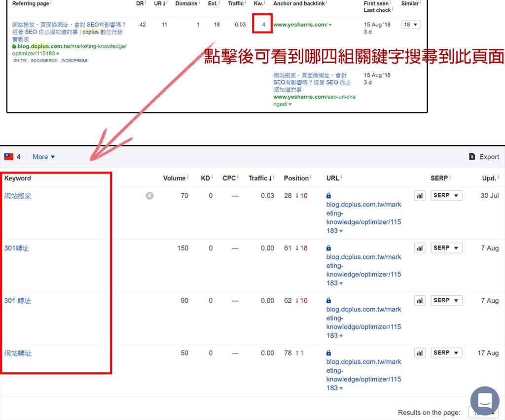Expand the SERP dropdown for 301轉址
505x420 pixels.
446,248
